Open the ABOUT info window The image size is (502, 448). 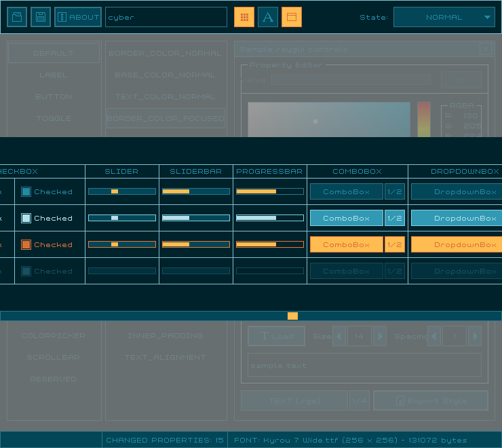coord(78,17)
